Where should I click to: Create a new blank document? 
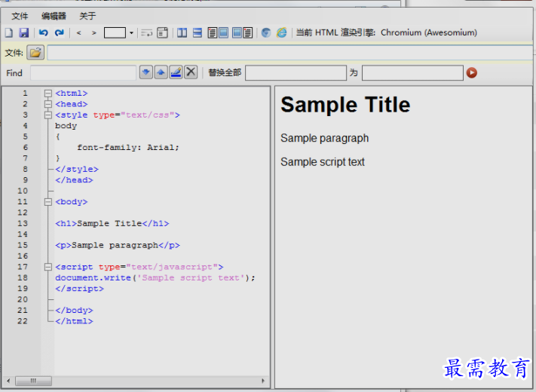(x=9, y=33)
